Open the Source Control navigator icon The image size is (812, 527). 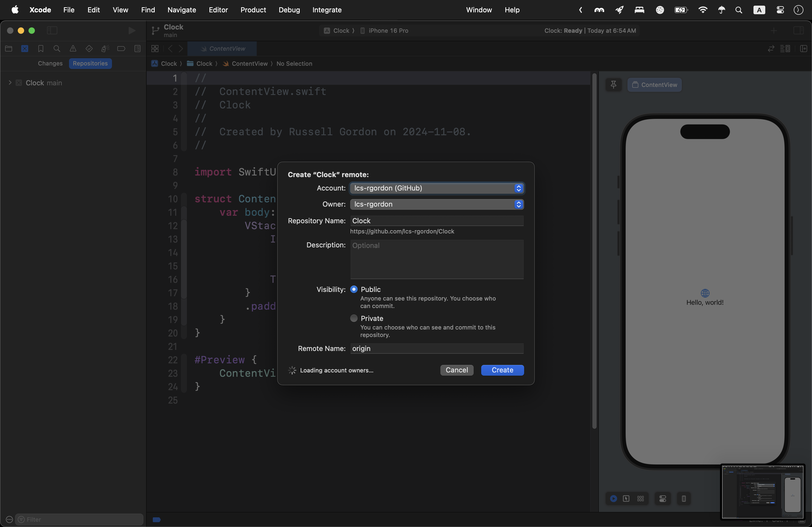point(24,49)
